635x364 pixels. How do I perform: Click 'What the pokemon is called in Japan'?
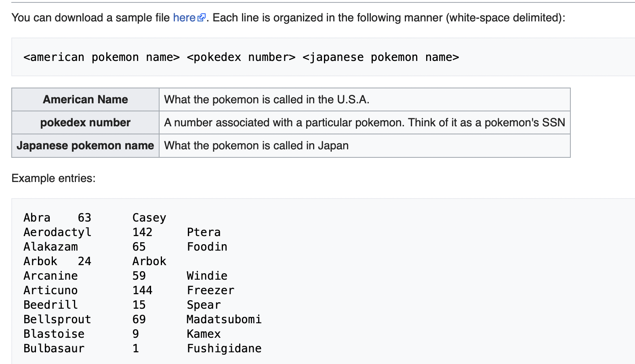(256, 146)
